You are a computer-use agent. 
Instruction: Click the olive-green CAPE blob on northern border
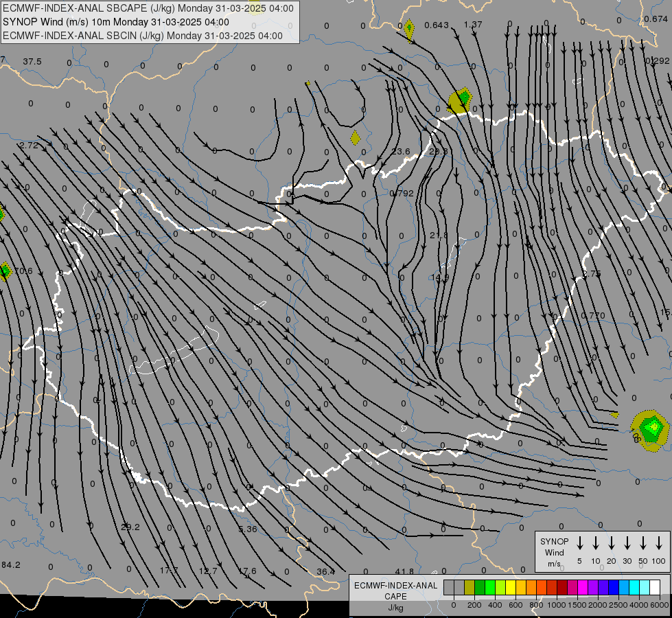[x=460, y=101]
